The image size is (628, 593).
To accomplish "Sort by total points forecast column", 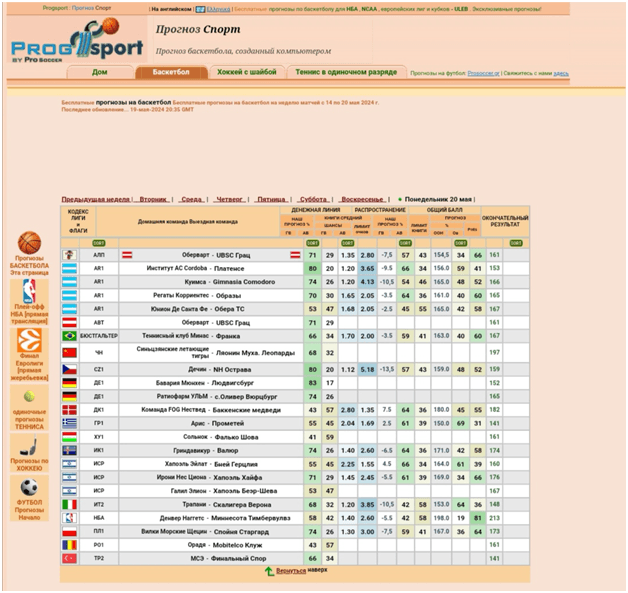I will [x=461, y=243].
